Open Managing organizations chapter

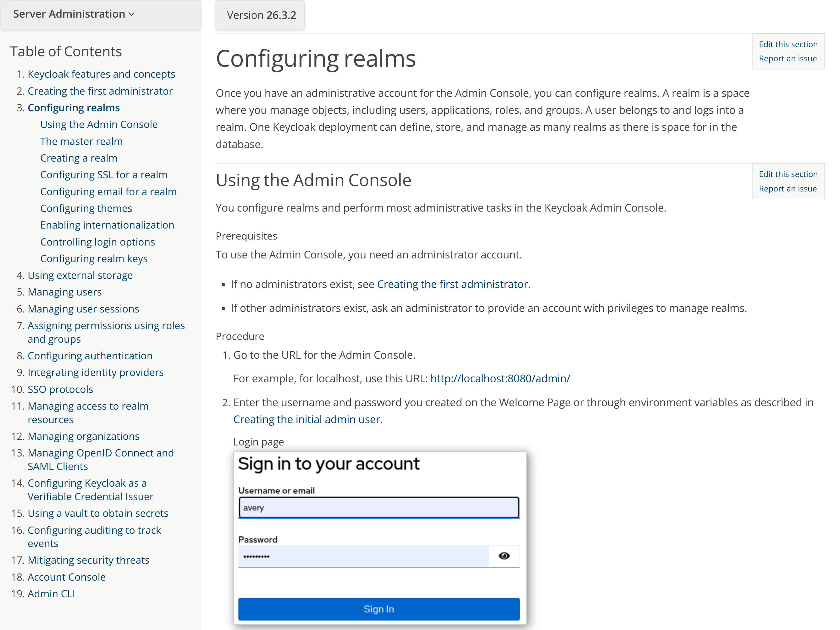(x=84, y=436)
